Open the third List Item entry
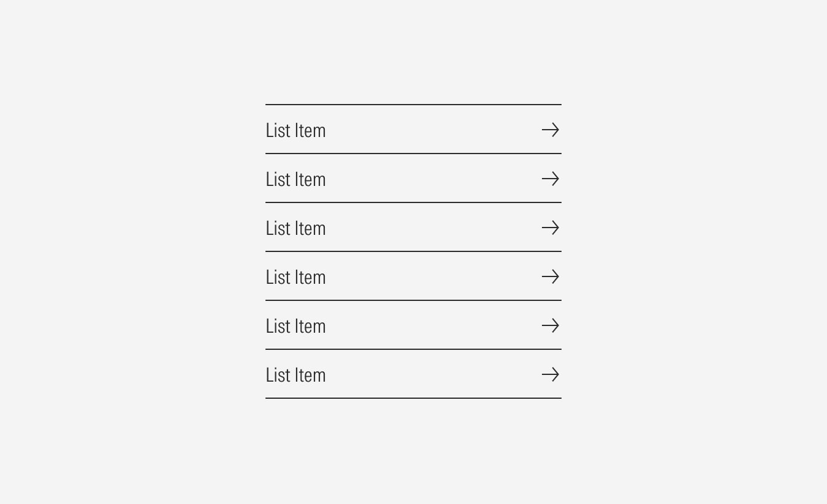Screen dimensions: 827x504 [295, 228]
